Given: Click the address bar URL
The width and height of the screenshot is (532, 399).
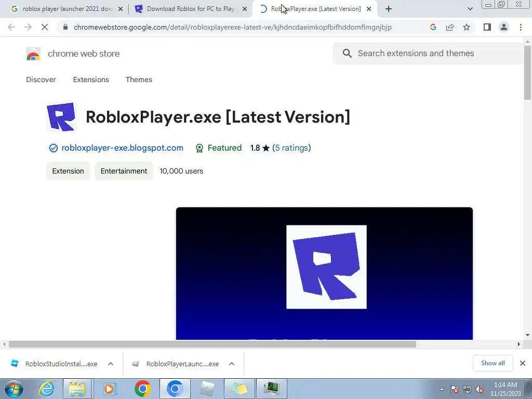Looking at the screenshot, I should click(233, 27).
